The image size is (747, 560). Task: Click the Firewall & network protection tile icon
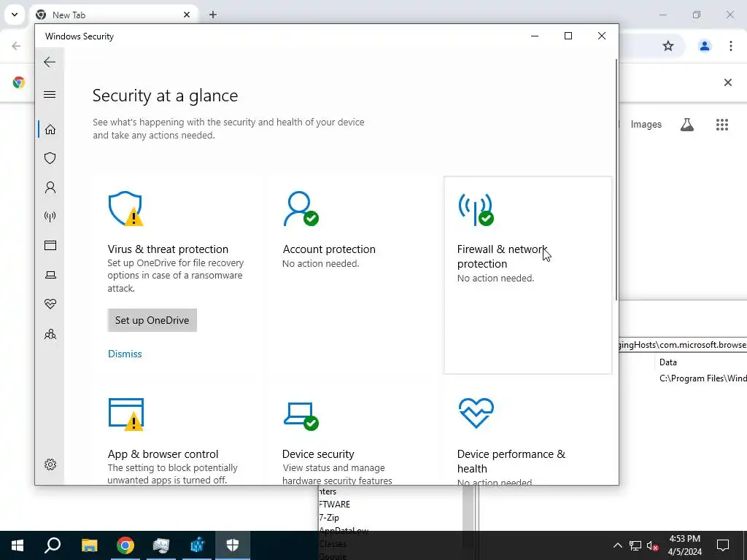pos(476,209)
